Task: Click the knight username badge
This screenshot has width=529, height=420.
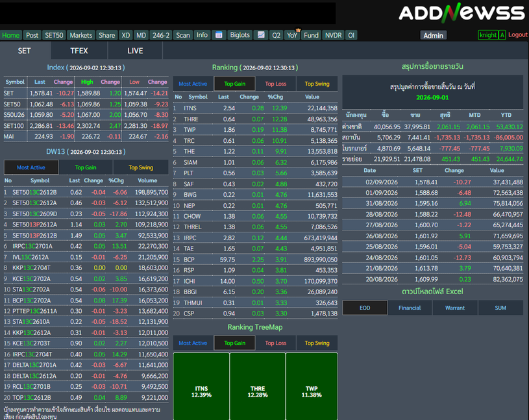Action: (488, 35)
